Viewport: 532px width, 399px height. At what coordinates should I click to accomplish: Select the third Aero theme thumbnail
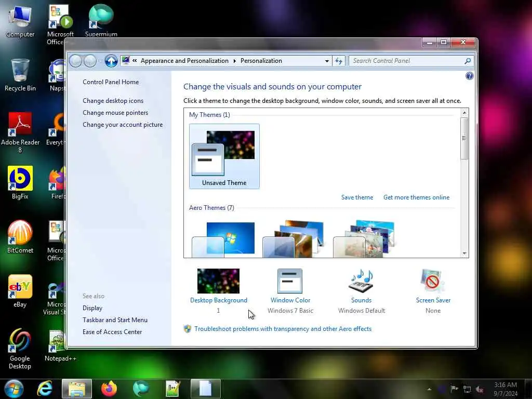pos(364,239)
